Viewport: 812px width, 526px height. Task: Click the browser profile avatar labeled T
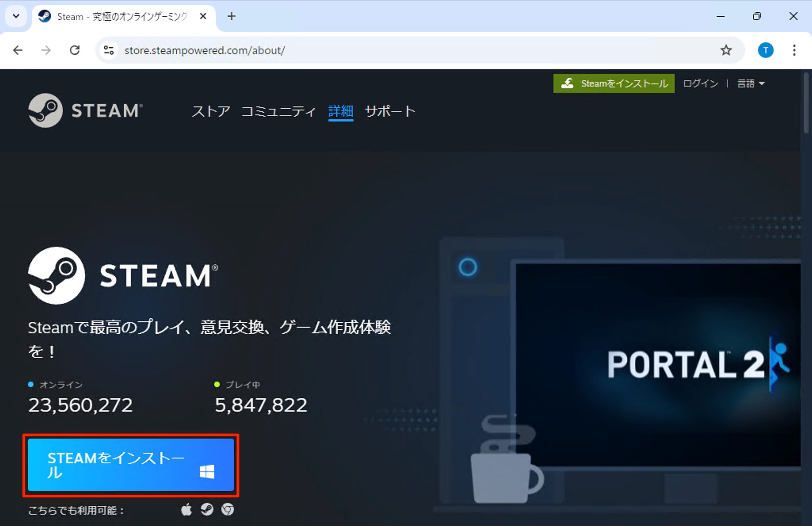765,50
